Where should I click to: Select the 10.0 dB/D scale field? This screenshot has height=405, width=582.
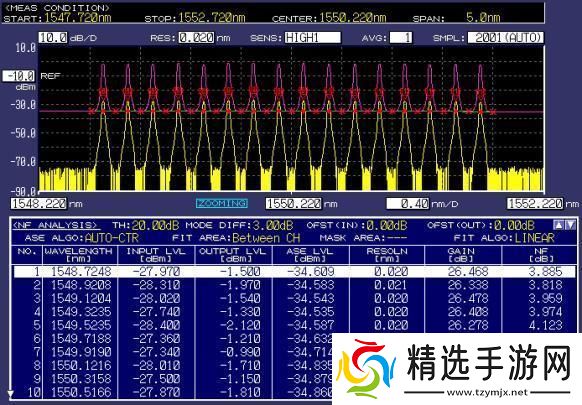[53, 37]
